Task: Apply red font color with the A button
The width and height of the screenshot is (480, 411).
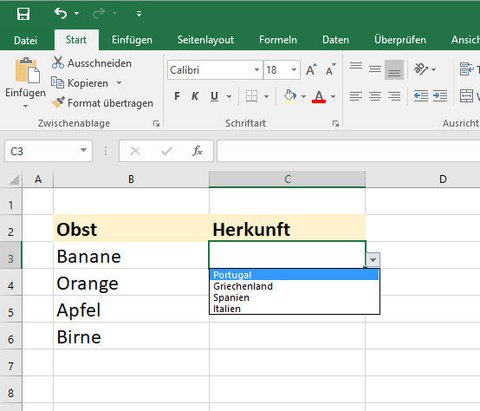Action: tap(319, 96)
